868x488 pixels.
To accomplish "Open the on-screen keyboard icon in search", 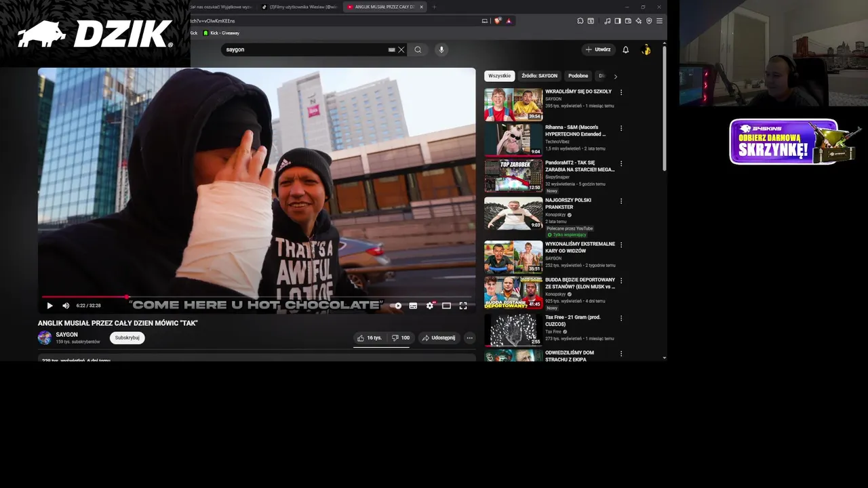I will [391, 49].
